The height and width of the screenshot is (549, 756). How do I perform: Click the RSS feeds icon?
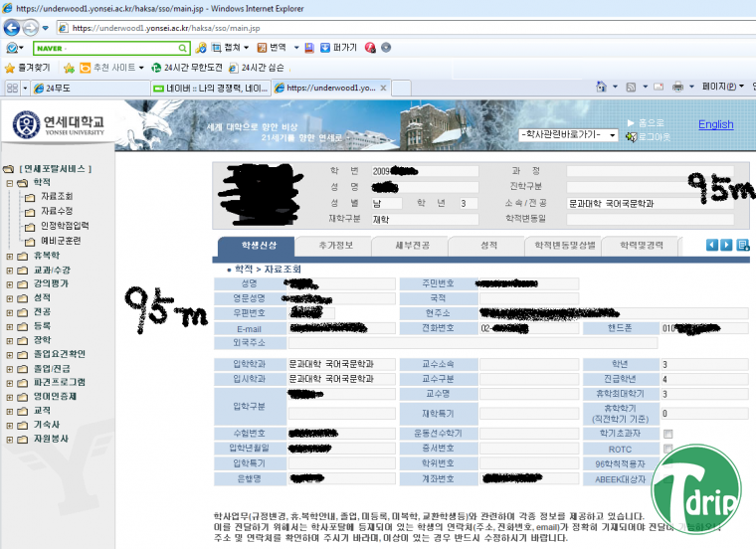coord(631,88)
